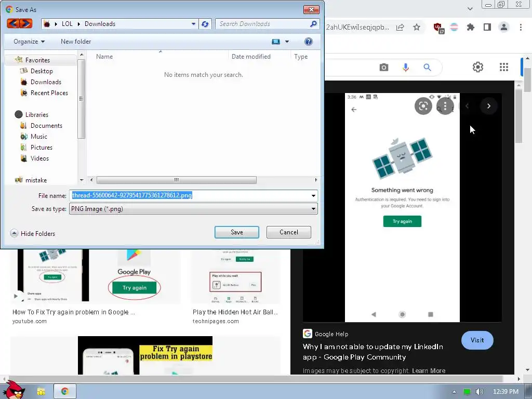Open the Organize menu
Image resolution: width=532 pixels, height=399 pixels.
point(29,42)
